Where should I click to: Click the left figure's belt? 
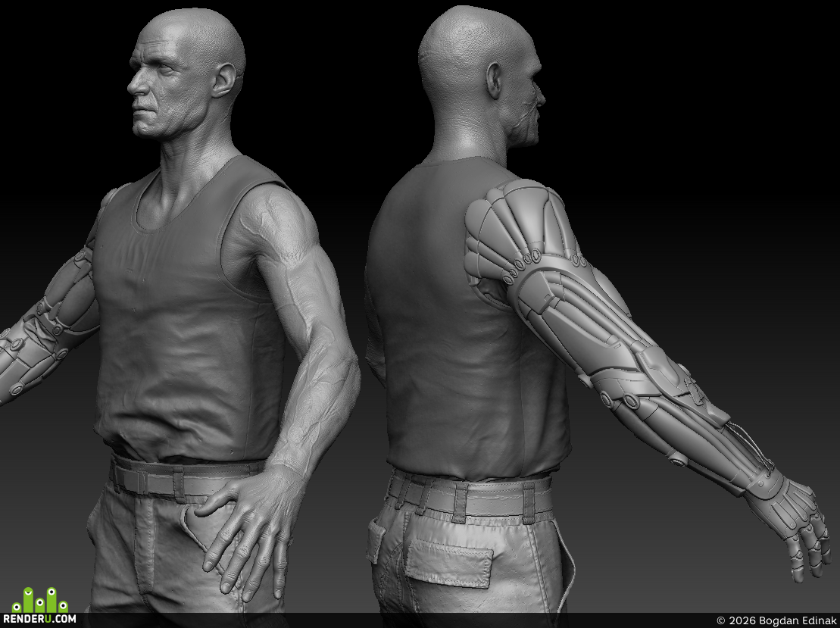coord(185,479)
